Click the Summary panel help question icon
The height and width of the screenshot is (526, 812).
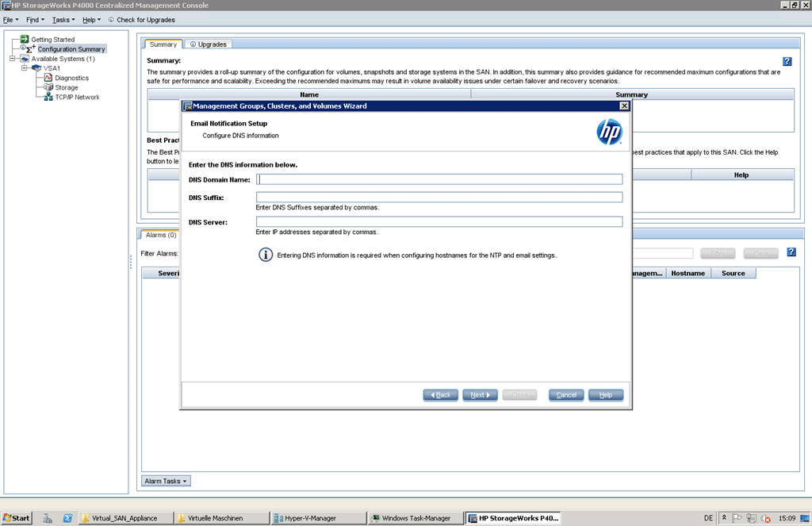pyautogui.click(x=787, y=61)
